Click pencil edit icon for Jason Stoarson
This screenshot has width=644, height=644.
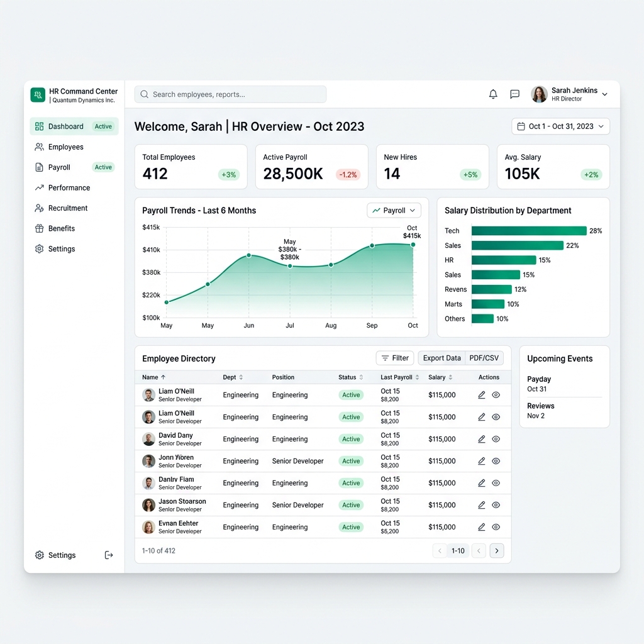pyautogui.click(x=481, y=505)
